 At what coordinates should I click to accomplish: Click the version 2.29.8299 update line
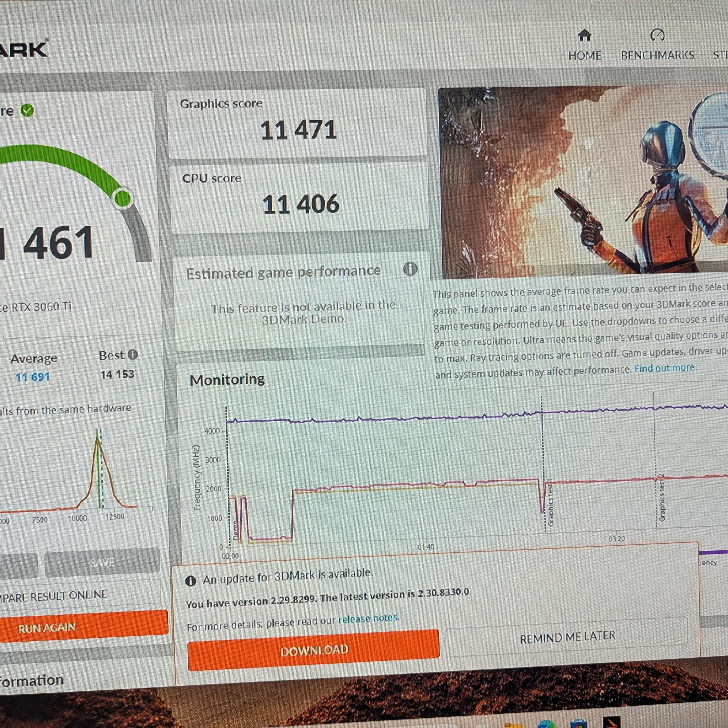(x=327, y=598)
